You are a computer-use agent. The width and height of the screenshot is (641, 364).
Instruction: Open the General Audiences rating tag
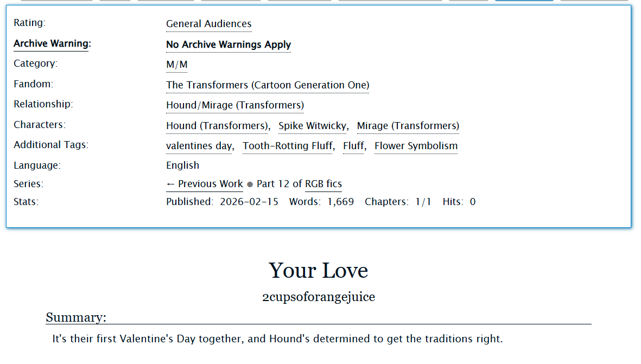(x=208, y=24)
